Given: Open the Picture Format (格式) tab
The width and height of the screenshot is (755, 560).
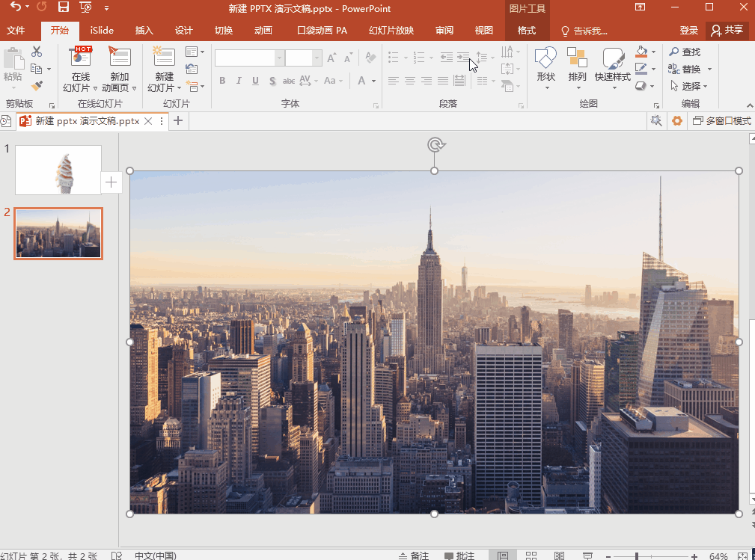Looking at the screenshot, I should [x=527, y=31].
